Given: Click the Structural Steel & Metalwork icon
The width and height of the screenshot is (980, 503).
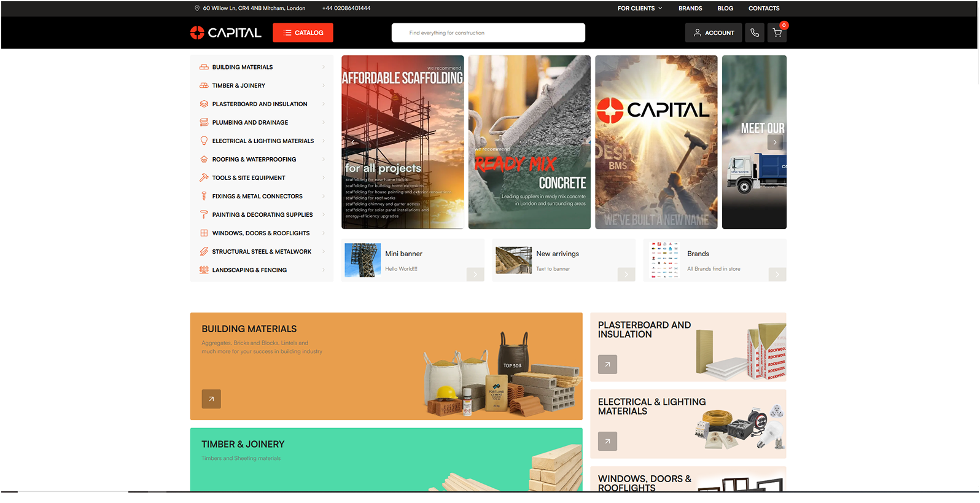Looking at the screenshot, I should (x=204, y=251).
